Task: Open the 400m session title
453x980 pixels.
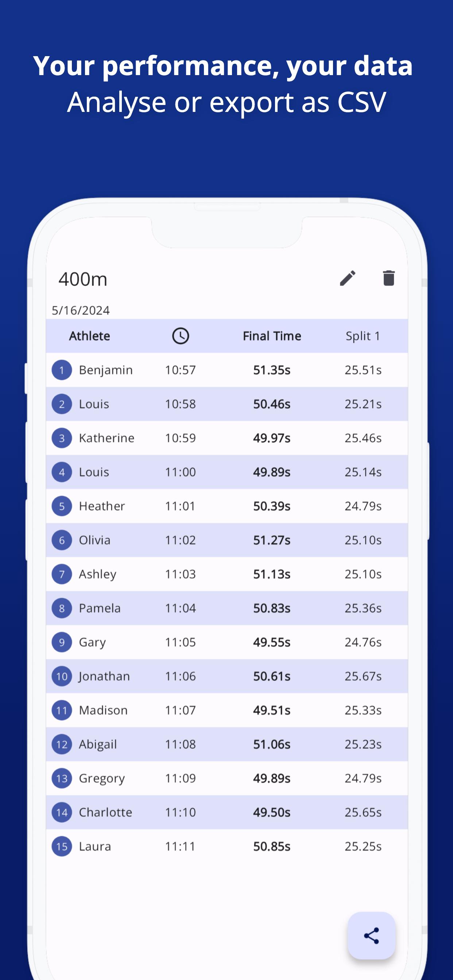Action: point(82,279)
